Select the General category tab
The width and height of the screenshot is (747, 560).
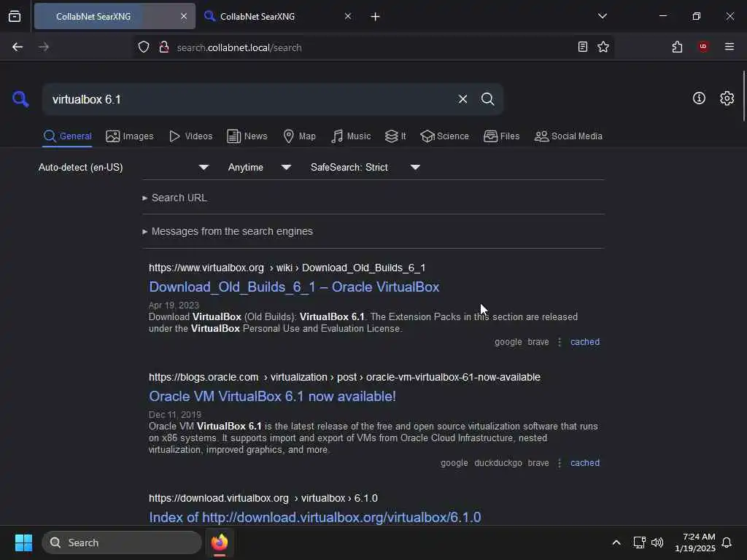[67, 136]
